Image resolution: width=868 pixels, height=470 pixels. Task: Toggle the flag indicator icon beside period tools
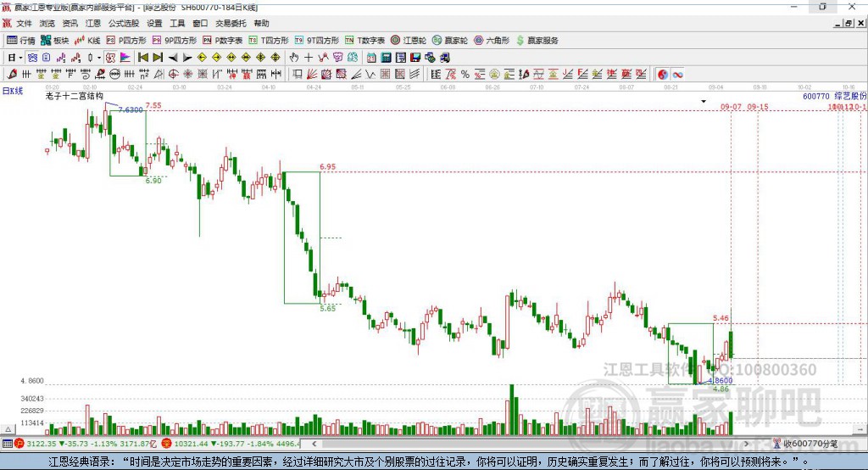pyautogui.click(x=125, y=57)
